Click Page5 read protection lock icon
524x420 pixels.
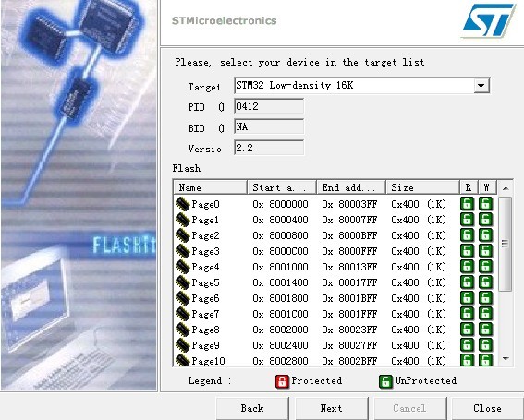click(x=467, y=282)
